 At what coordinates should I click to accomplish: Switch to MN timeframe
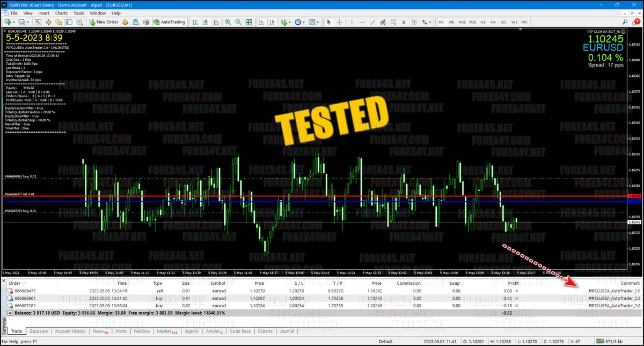pos(524,22)
